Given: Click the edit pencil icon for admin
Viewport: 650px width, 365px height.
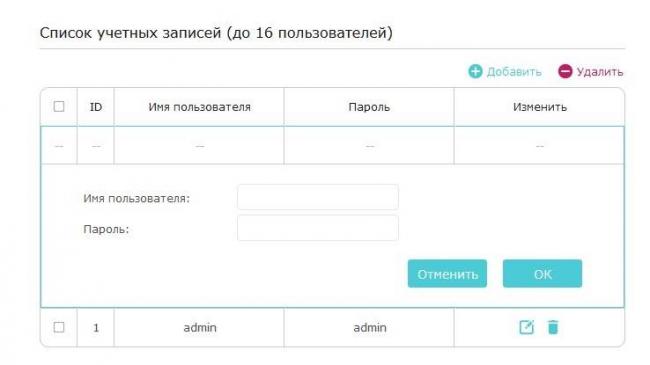Looking at the screenshot, I should pos(526,327).
